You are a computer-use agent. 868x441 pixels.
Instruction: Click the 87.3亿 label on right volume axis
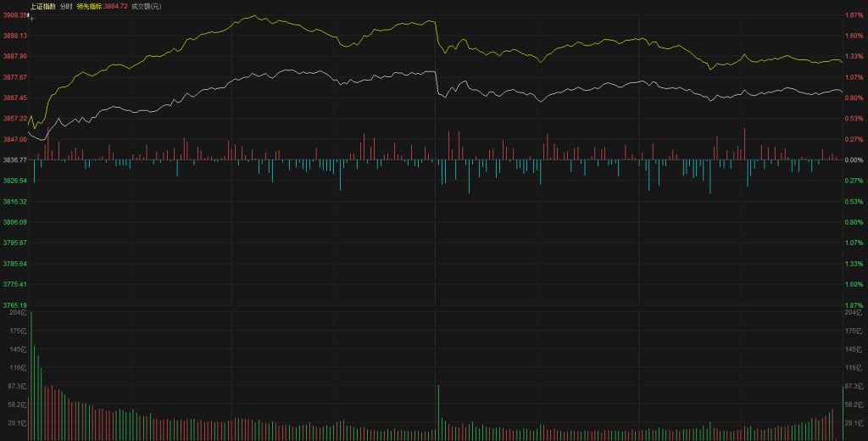[x=853, y=386]
